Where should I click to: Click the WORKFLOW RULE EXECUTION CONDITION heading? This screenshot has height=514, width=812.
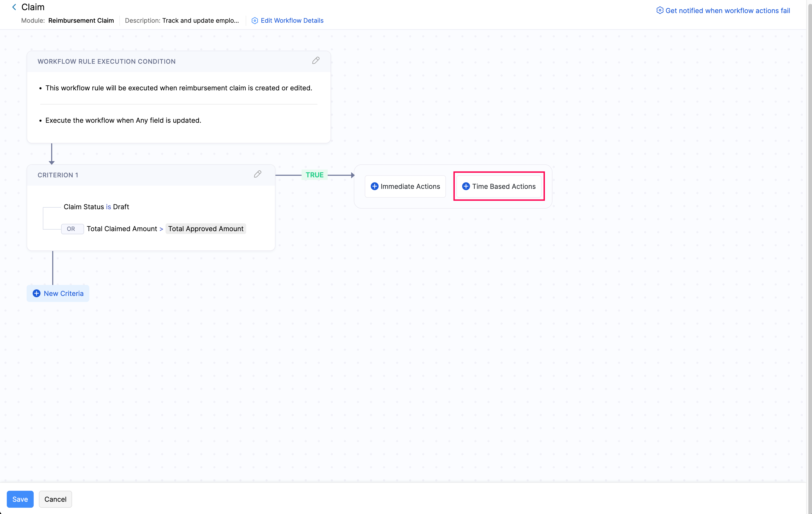(107, 61)
